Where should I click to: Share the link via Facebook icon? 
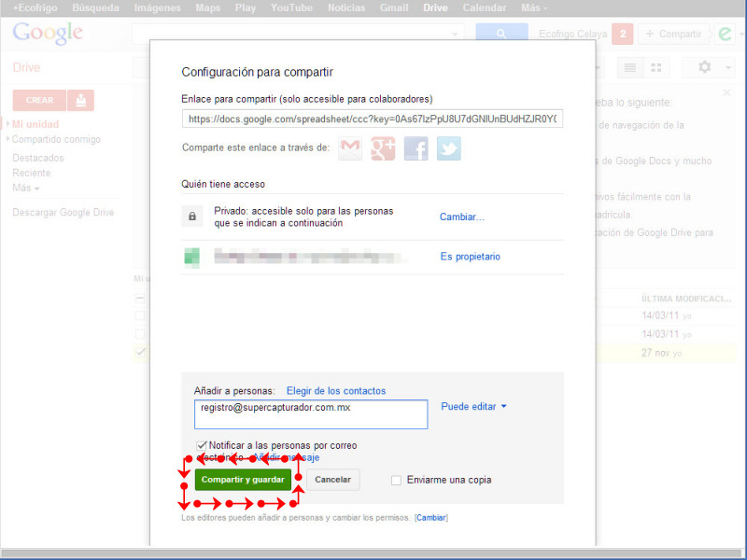416,148
